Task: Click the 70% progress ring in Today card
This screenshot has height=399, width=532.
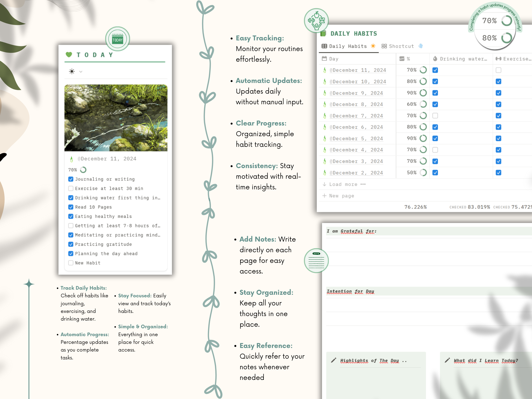Action: [83, 170]
